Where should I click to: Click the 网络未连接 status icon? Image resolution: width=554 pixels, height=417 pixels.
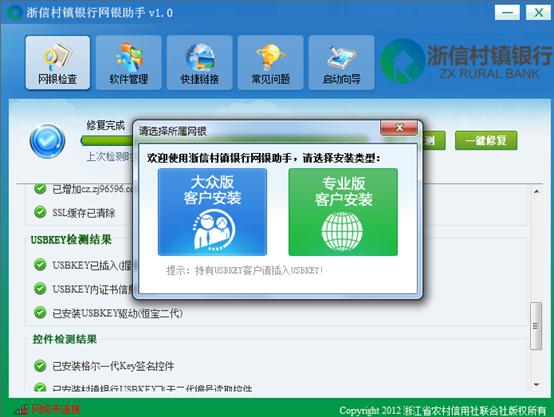click(x=21, y=410)
